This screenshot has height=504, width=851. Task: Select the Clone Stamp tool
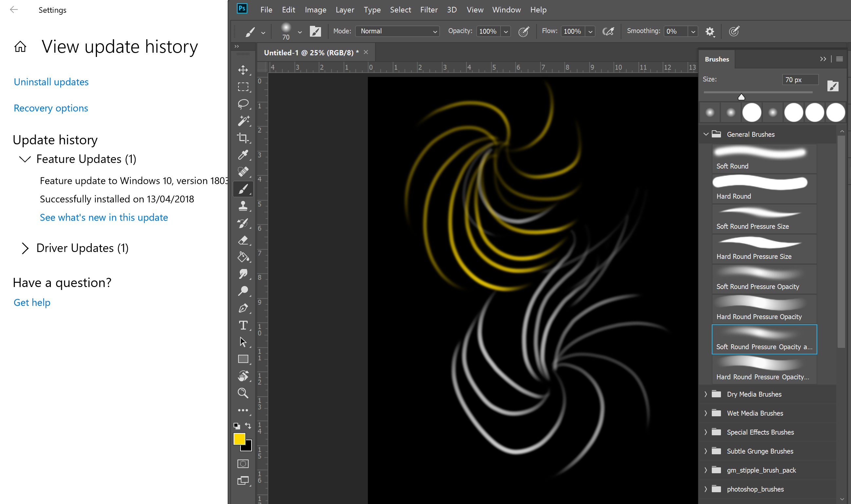243,206
